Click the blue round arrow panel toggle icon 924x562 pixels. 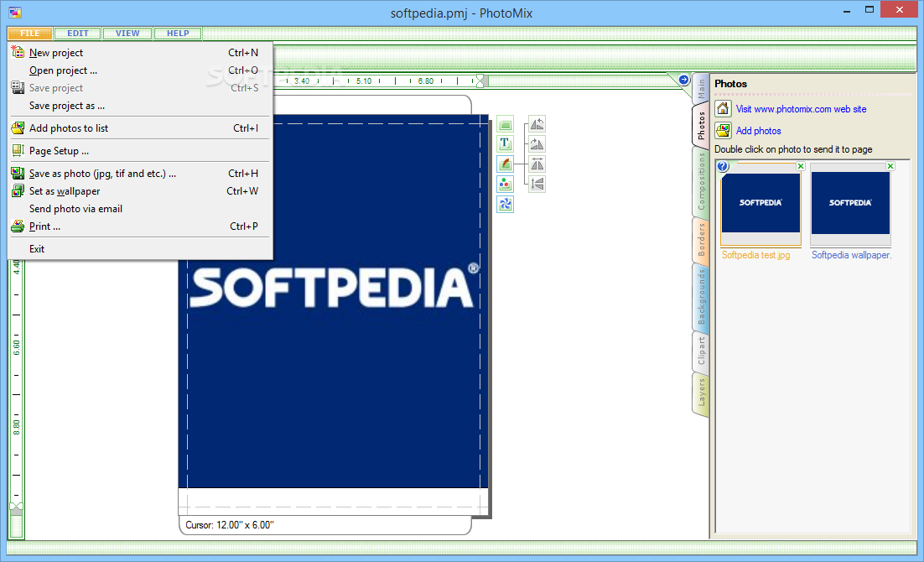pos(683,80)
